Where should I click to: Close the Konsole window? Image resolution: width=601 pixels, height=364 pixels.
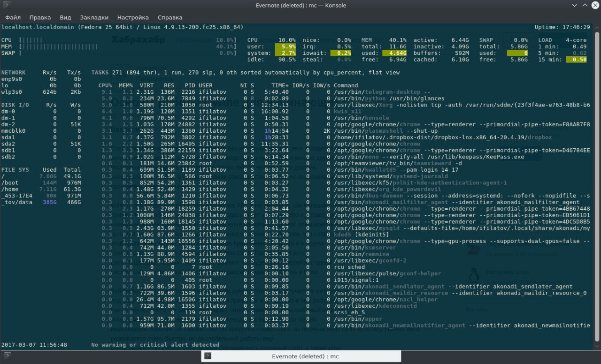[x=594, y=5]
